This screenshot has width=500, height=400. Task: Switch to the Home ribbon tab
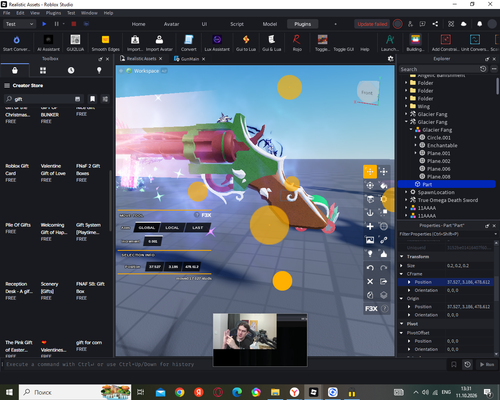pos(138,24)
